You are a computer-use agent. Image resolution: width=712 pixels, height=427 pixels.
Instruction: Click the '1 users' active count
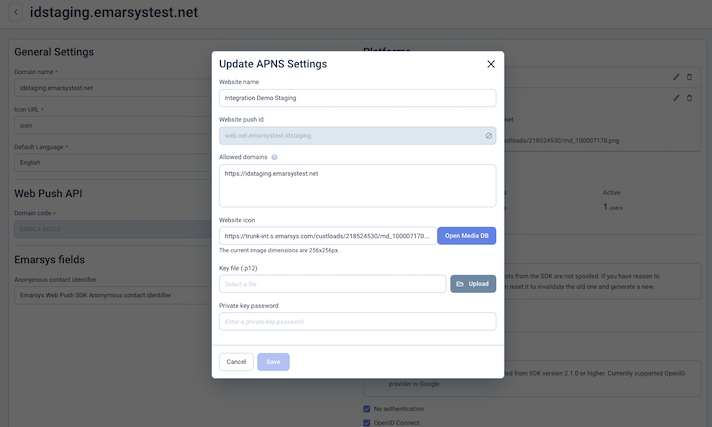click(x=613, y=207)
